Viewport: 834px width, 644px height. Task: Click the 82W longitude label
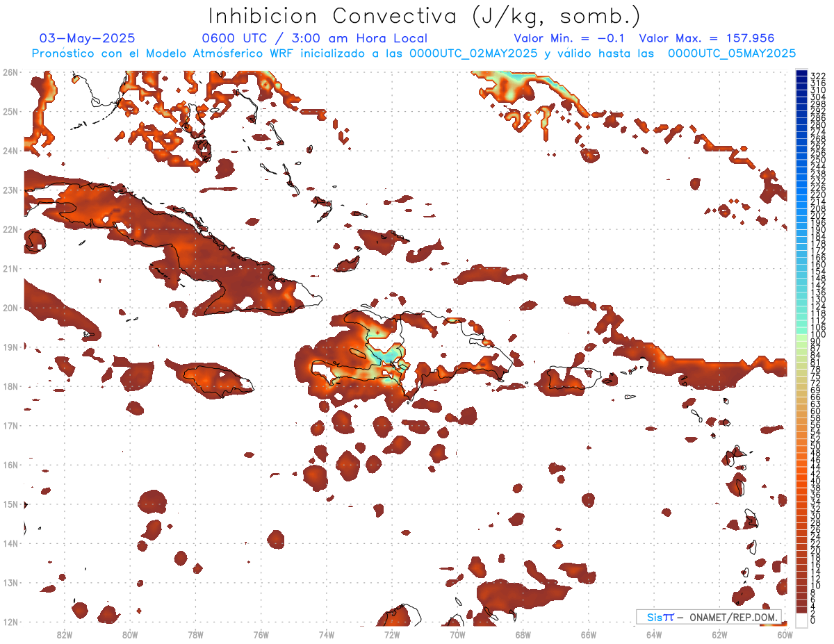click(65, 634)
